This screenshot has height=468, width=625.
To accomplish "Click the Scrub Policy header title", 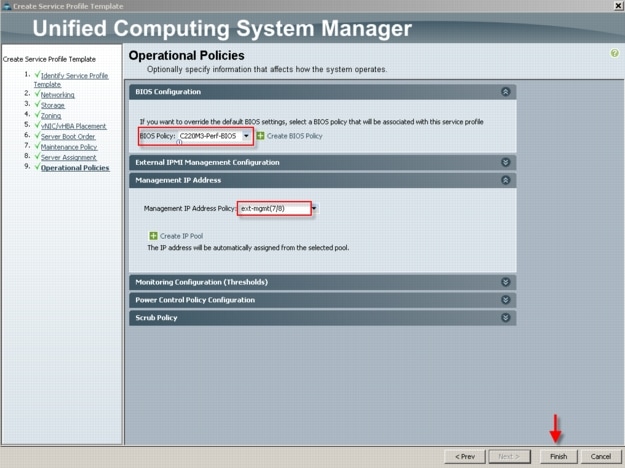I will [x=156, y=318].
